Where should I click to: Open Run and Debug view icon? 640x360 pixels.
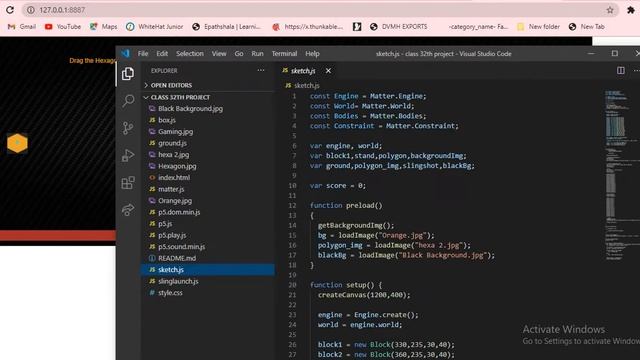[x=128, y=156]
